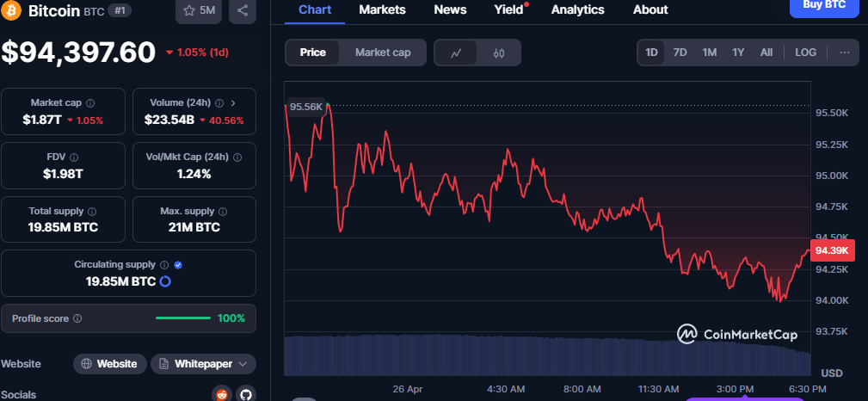Viewport: 868px width, 401px height.
Task: Click the USD currency label on chart
Action: pos(832,373)
